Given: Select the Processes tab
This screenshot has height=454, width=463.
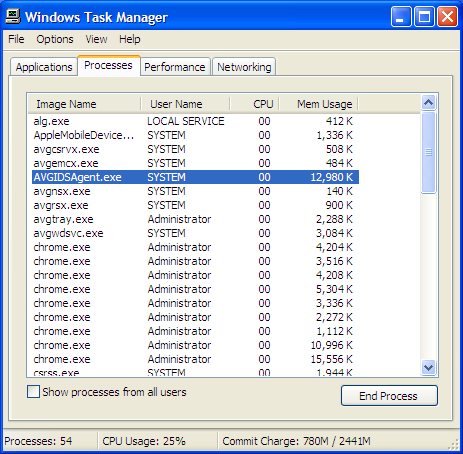Looking at the screenshot, I should [x=109, y=65].
